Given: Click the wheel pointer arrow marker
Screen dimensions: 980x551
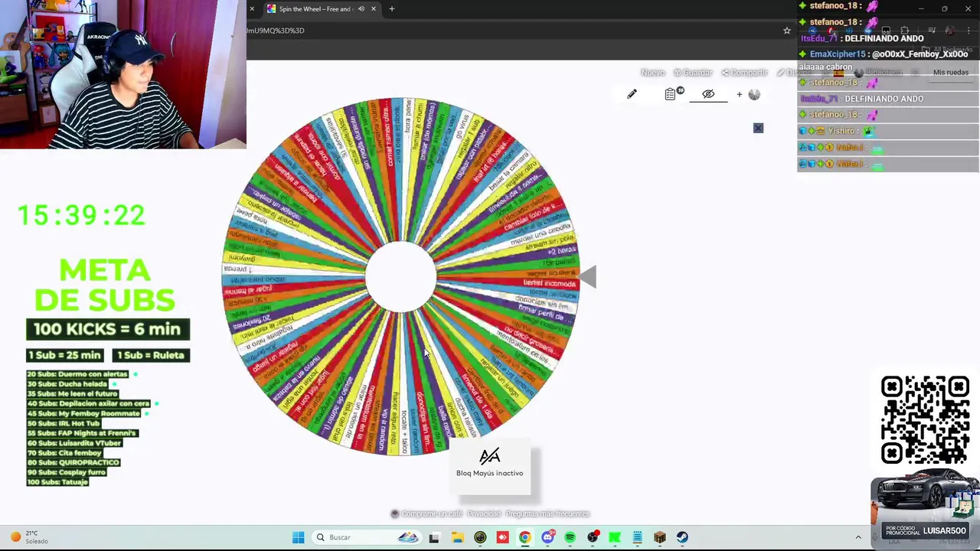Looking at the screenshot, I should tap(588, 276).
